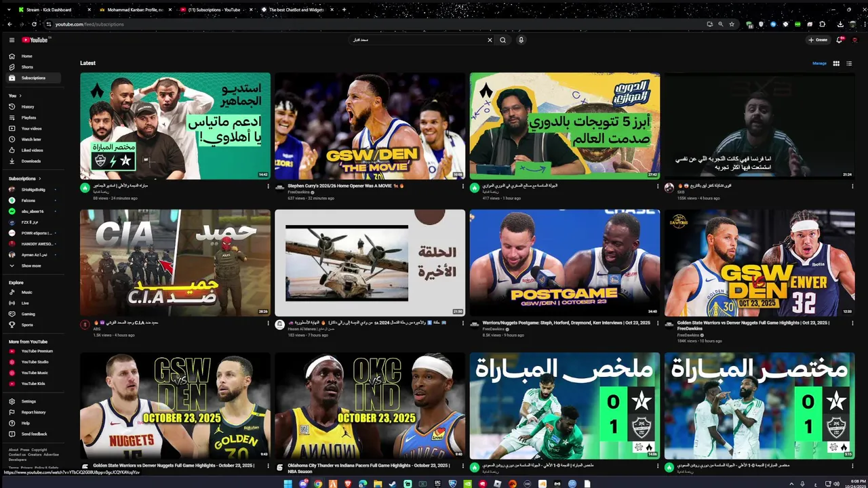
Task: Open Settings in the sidebar
Action: pyautogui.click(x=34, y=401)
